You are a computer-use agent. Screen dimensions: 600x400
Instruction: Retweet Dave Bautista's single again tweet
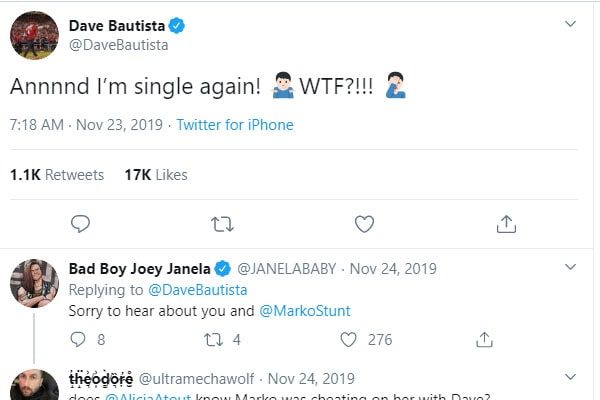tap(222, 224)
